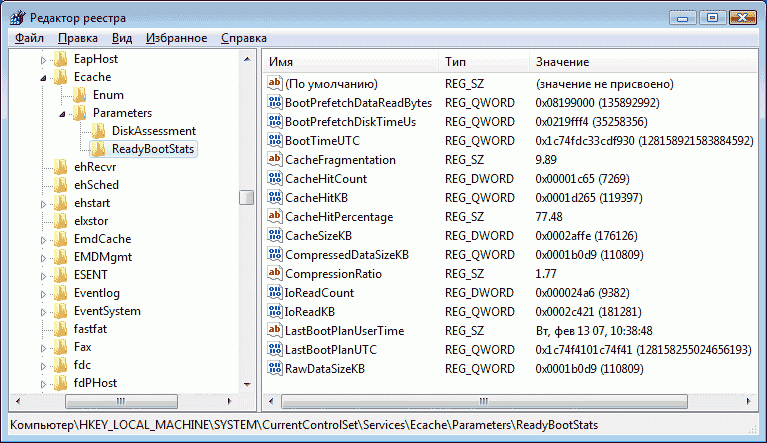Click the tree pane scroll down arrow
Viewport: 767px width, 443px height.
(x=247, y=384)
